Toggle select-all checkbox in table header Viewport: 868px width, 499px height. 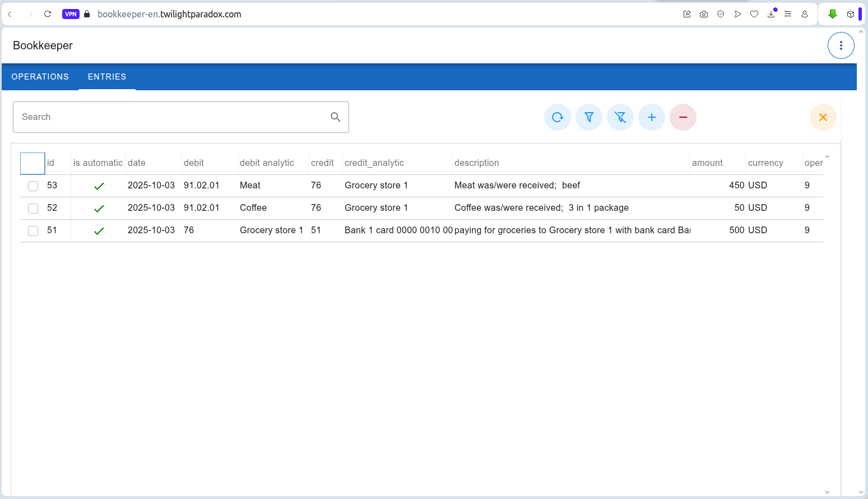point(33,163)
